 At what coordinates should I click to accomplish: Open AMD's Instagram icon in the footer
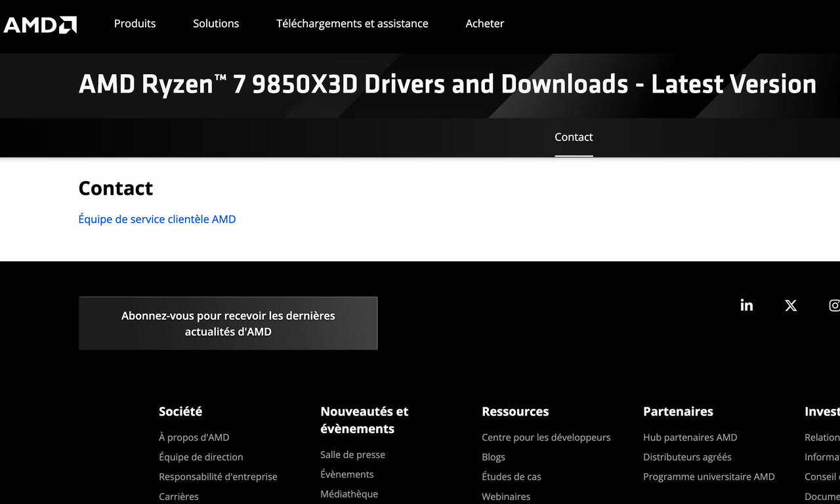pos(834,305)
